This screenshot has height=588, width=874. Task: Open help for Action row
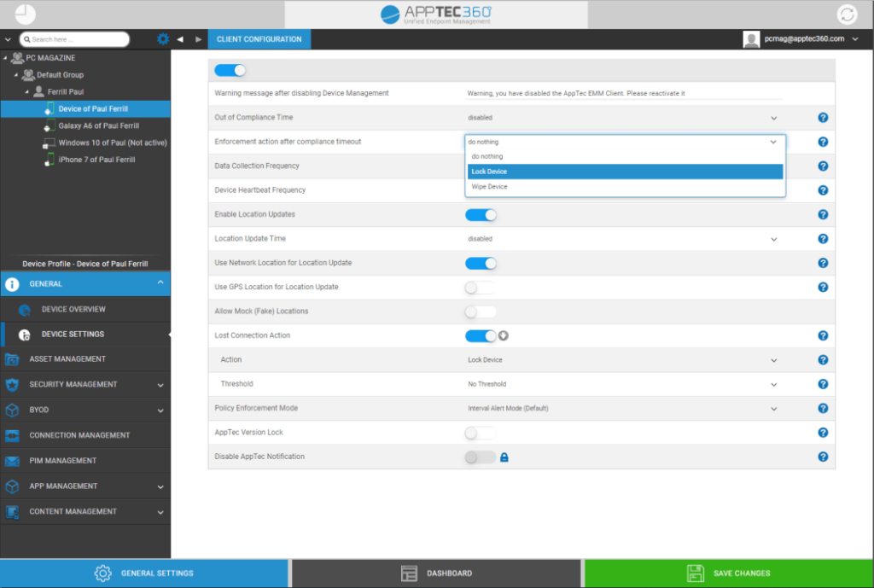point(823,360)
